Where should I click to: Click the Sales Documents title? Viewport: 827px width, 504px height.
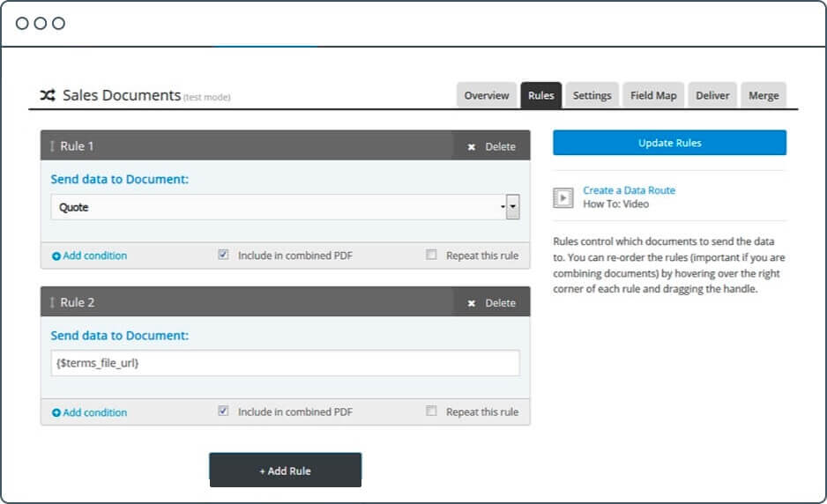[122, 95]
